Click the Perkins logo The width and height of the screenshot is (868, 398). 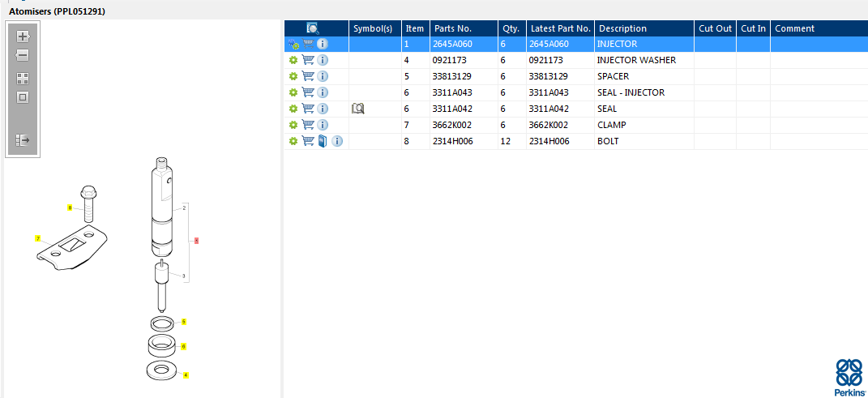point(849,376)
